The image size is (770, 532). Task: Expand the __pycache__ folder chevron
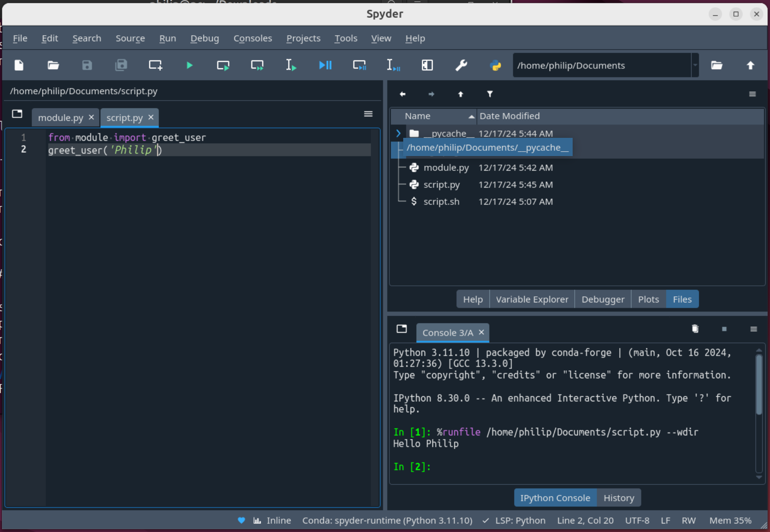(x=398, y=133)
